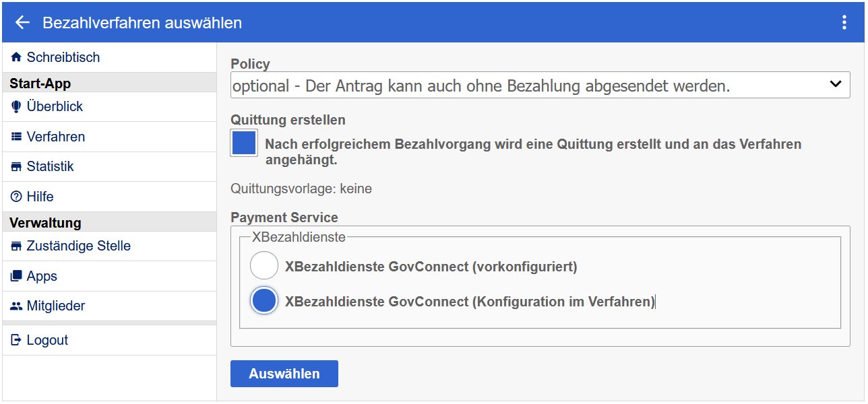Image resolution: width=868 pixels, height=404 pixels.
Task: Open the Policy dropdown
Action: coord(526,86)
